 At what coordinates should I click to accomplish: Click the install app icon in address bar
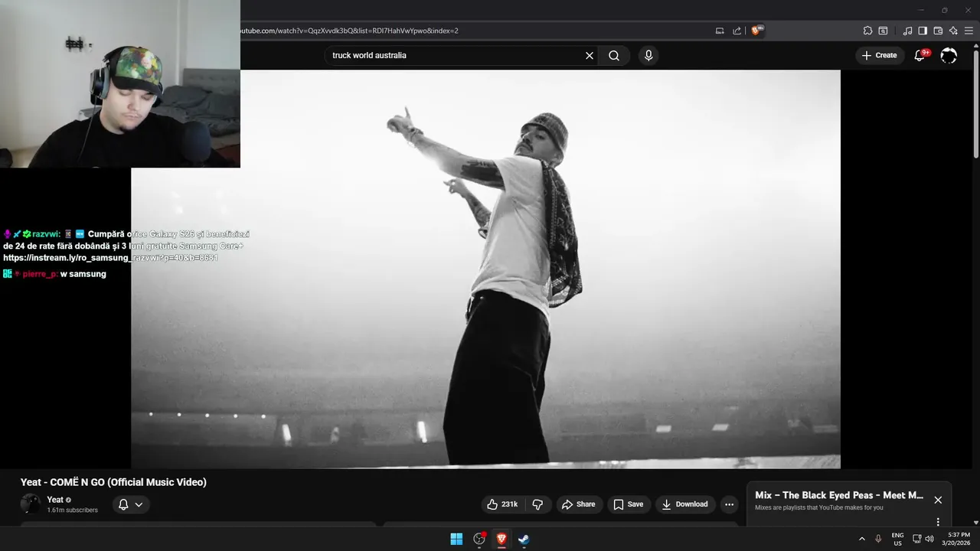[x=720, y=31]
